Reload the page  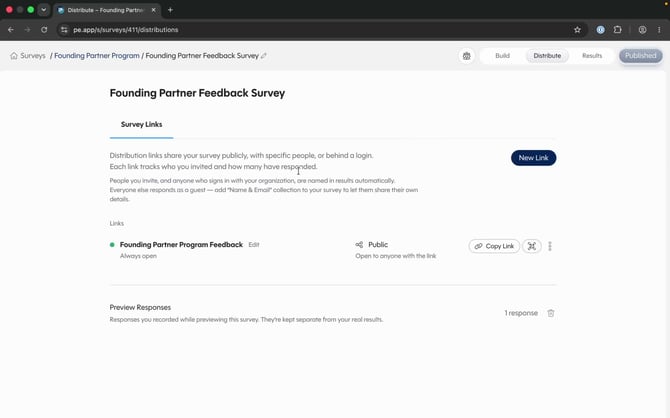pyautogui.click(x=44, y=30)
